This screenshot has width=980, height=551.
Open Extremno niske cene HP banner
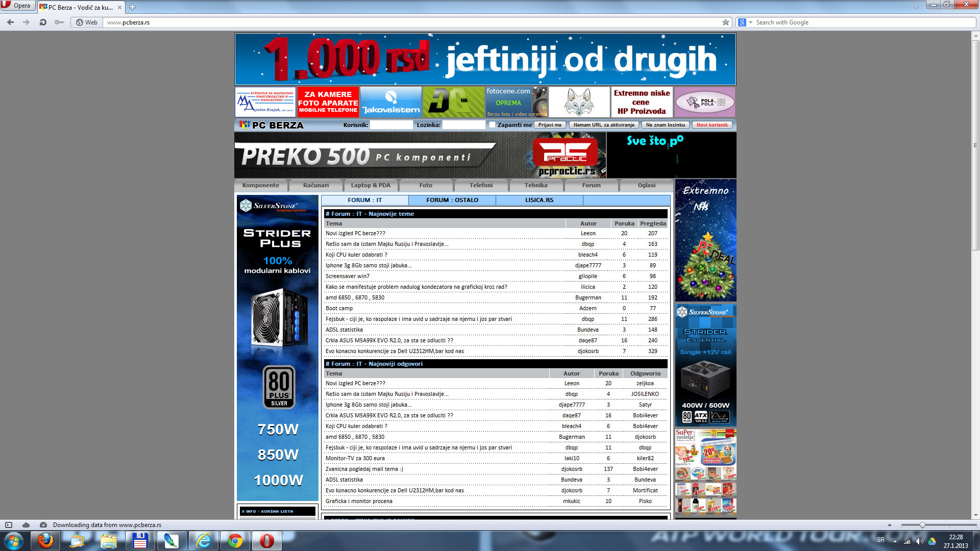(642, 102)
